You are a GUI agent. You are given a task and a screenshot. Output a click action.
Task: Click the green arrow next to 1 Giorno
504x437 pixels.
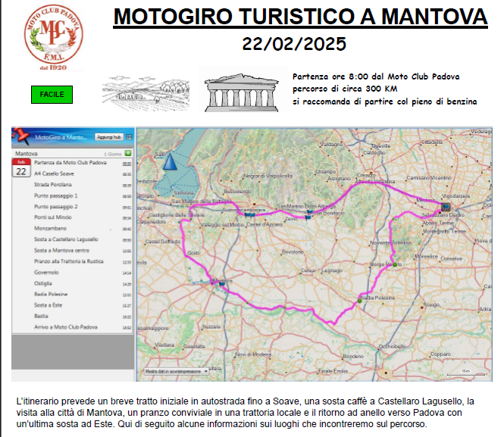click(129, 153)
